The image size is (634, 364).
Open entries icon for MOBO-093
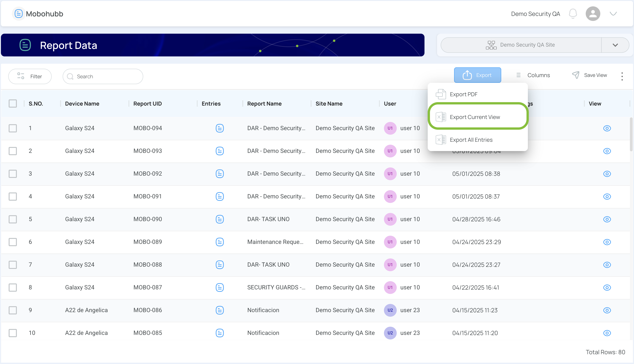220,151
